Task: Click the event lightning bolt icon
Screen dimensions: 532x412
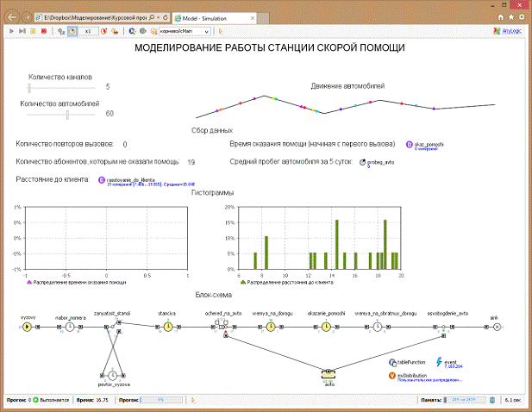Action: [x=441, y=362]
